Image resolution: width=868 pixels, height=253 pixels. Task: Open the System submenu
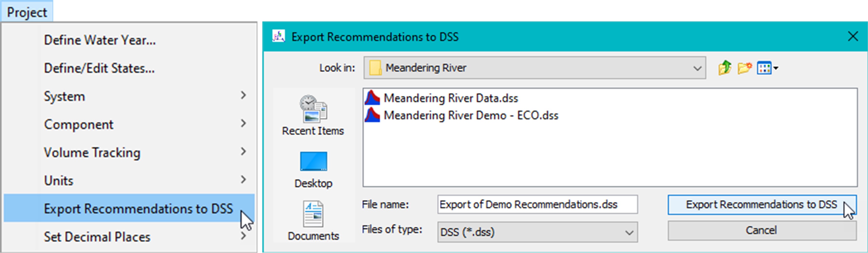129,96
